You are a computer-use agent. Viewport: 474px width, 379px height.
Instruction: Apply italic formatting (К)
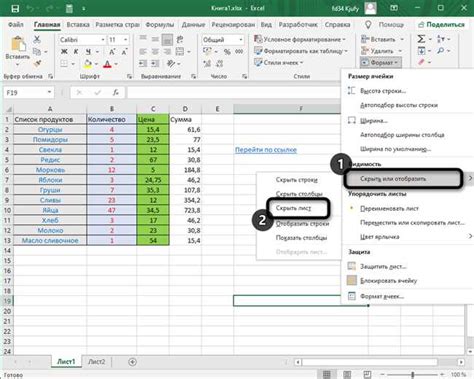tap(76, 52)
